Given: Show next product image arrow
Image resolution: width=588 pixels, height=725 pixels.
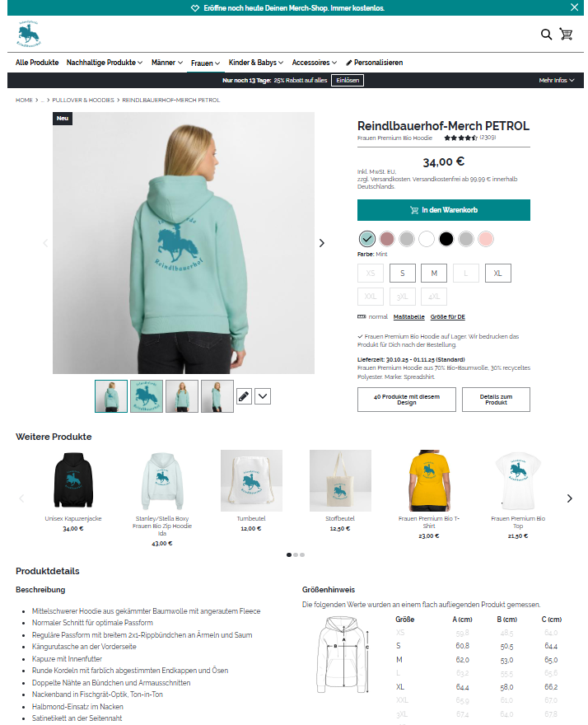Looking at the screenshot, I should (322, 243).
